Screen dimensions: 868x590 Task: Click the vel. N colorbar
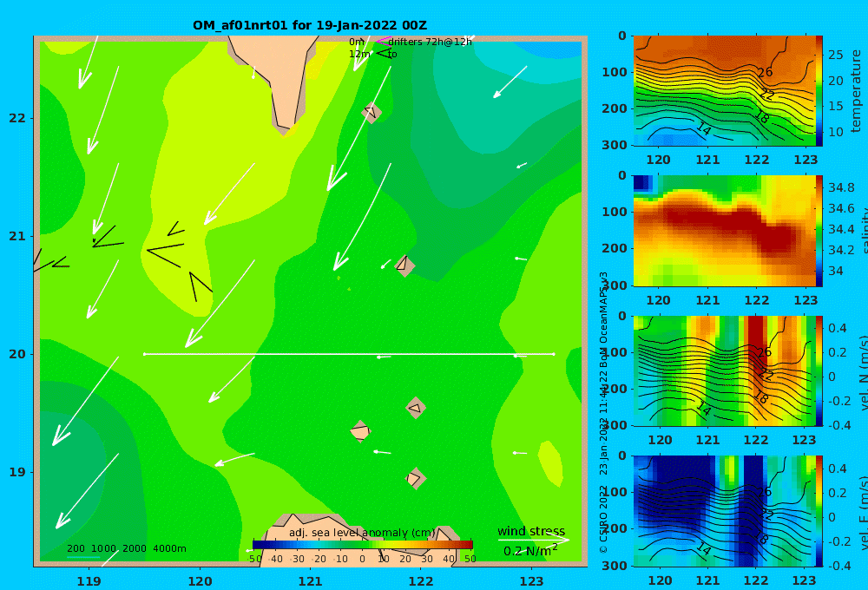click(x=819, y=370)
